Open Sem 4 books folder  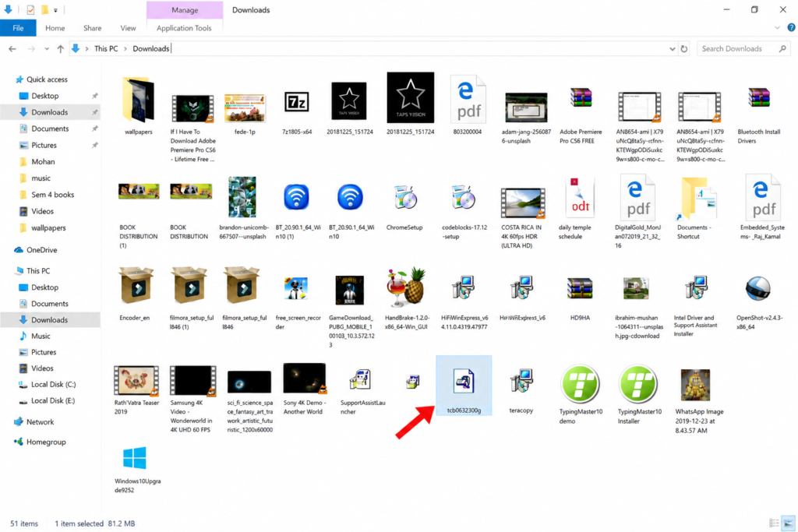tap(52, 195)
